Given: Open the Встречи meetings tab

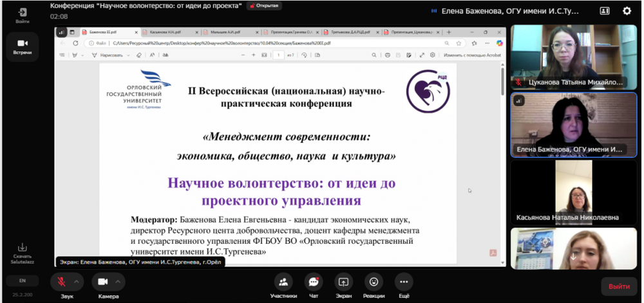Looking at the screenshot, I should (x=23, y=46).
